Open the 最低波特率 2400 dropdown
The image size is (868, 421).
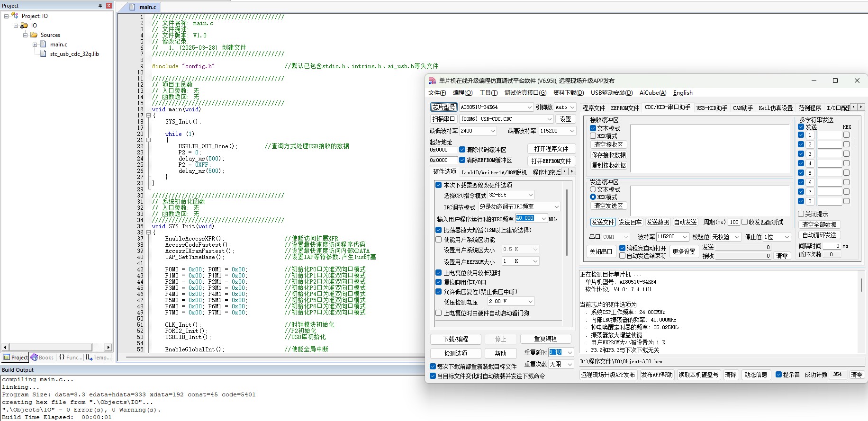tap(478, 131)
